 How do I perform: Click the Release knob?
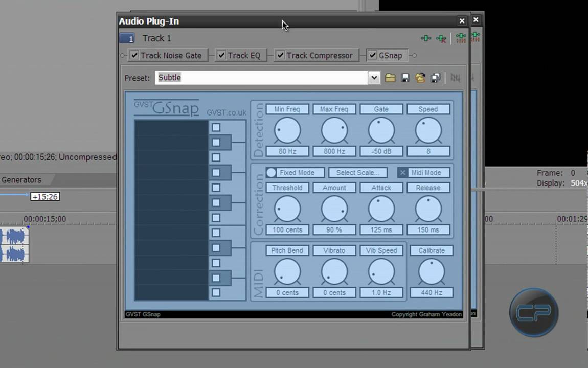428,209
